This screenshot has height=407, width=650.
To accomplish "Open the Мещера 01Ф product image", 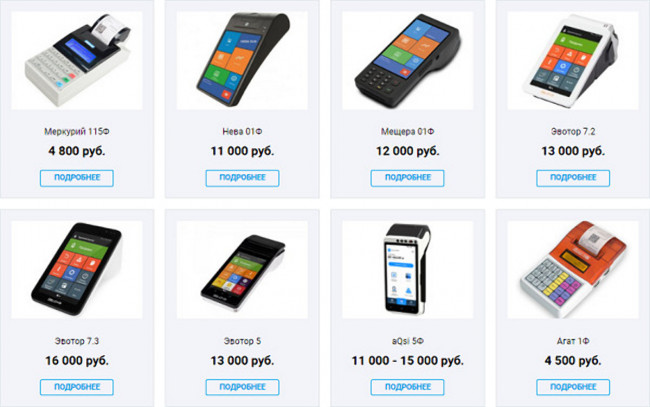I will [x=407, y=61].
